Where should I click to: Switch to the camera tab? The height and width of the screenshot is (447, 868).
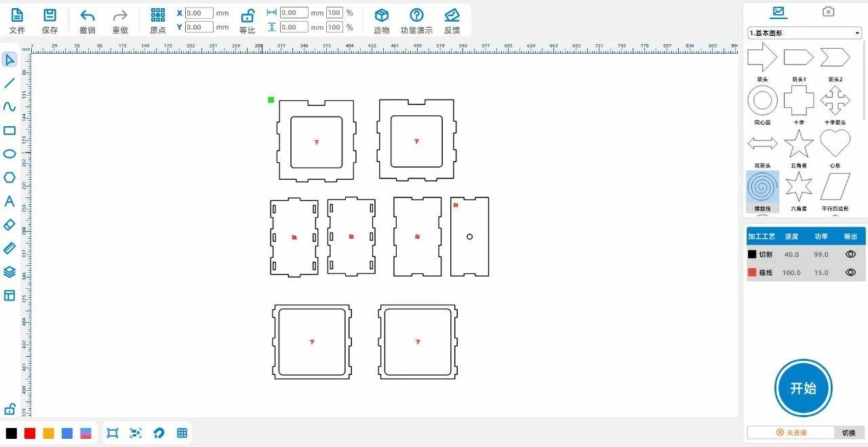828,12
